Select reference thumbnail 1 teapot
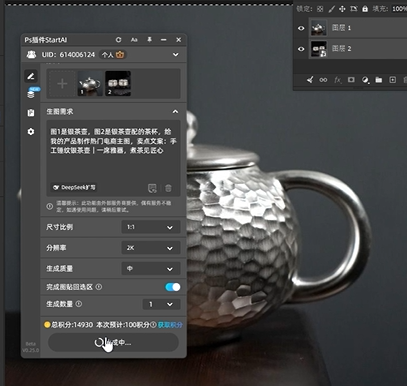The image size is (407, 386). click(90, 84)
